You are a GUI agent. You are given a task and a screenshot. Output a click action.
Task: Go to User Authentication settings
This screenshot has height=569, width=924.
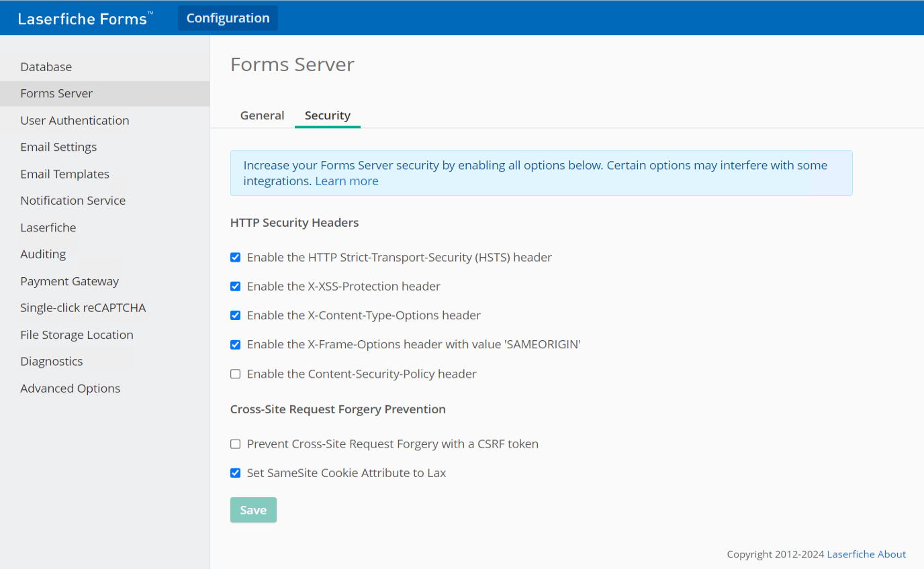click(x=105, y=120)
